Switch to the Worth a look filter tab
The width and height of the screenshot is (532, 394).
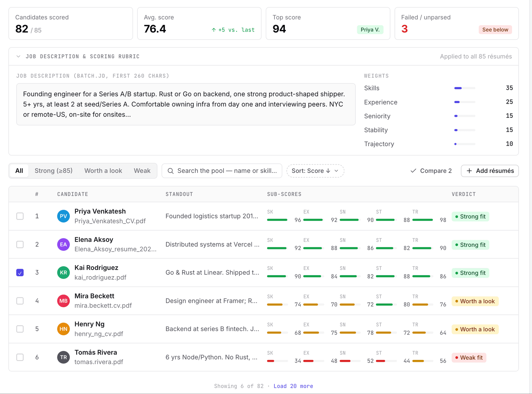coord(103,171)
